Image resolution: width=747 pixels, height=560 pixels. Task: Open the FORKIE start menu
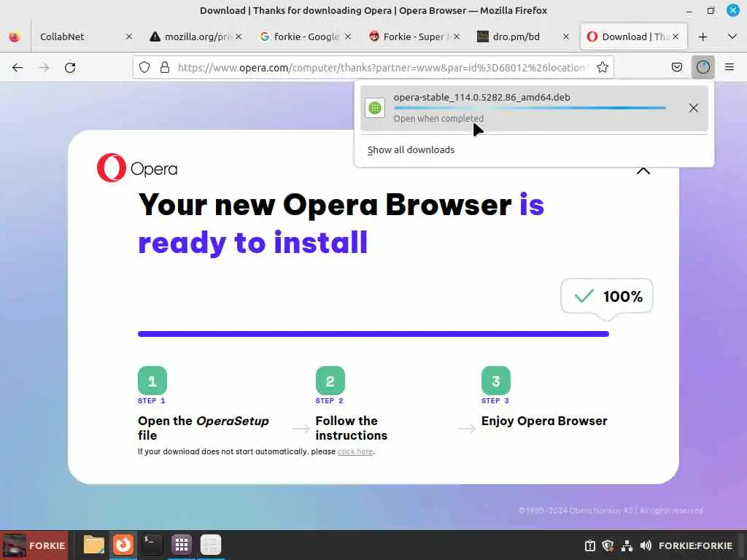pyautogui.click(x=34, y=545)
